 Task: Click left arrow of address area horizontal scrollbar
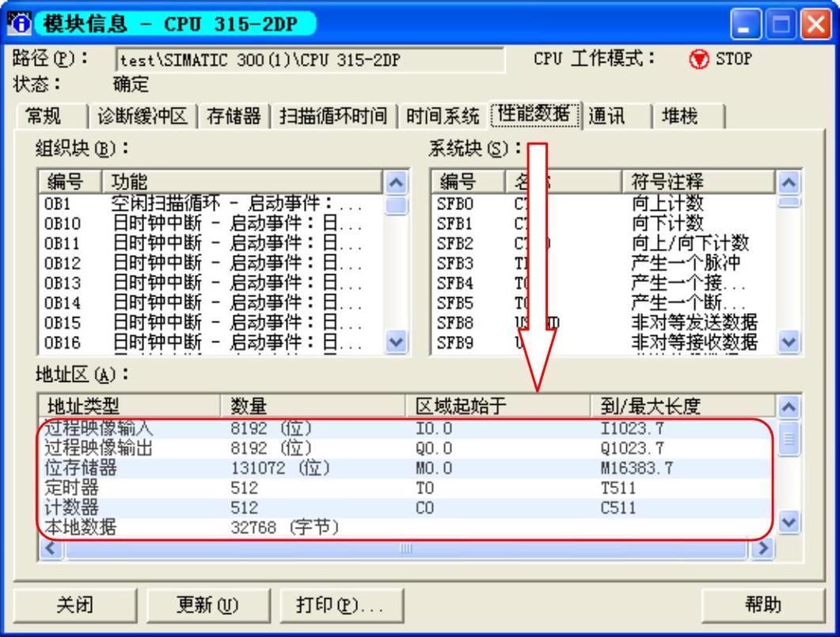(x=51, y=548)
